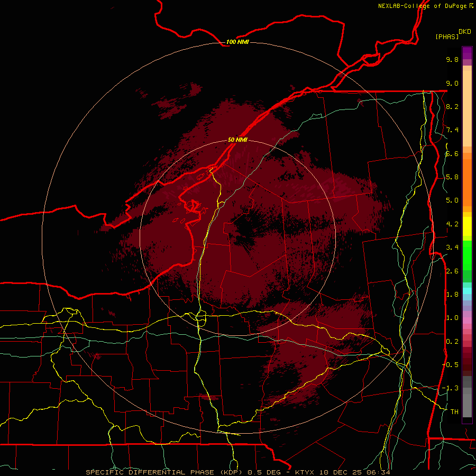Click the "TH" threshold label on the scale

coord(454,412)
